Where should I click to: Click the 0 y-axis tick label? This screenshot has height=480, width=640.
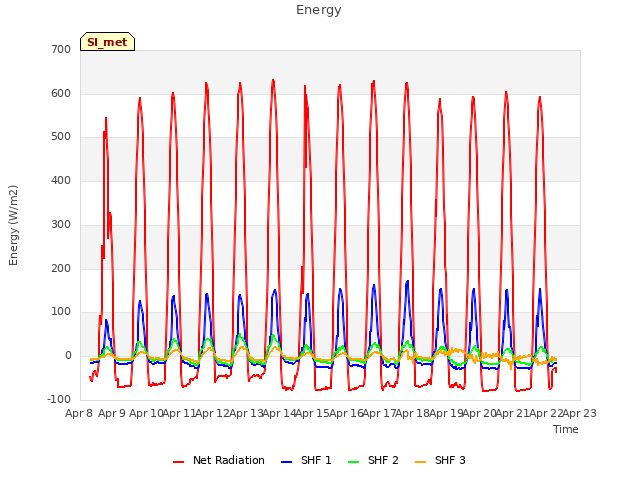pyautogui.click(x=68, y=356)
